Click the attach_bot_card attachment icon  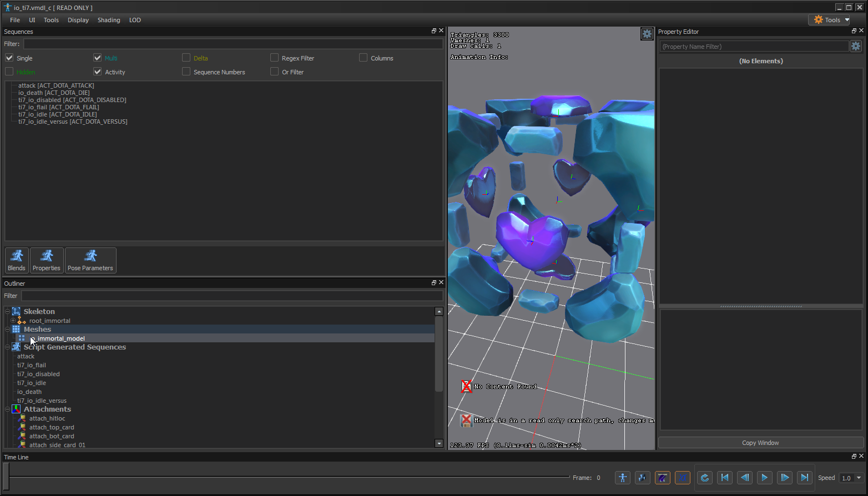pos(22,436)
